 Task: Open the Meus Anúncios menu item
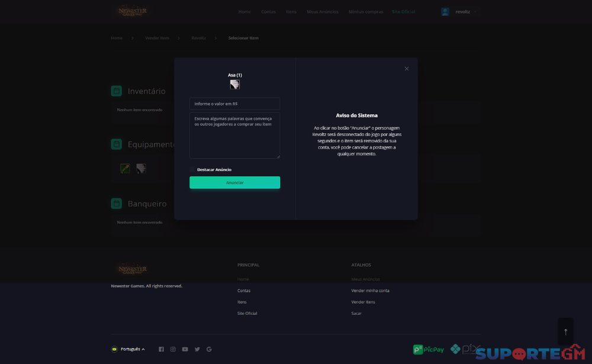click(x=323, y=12)
